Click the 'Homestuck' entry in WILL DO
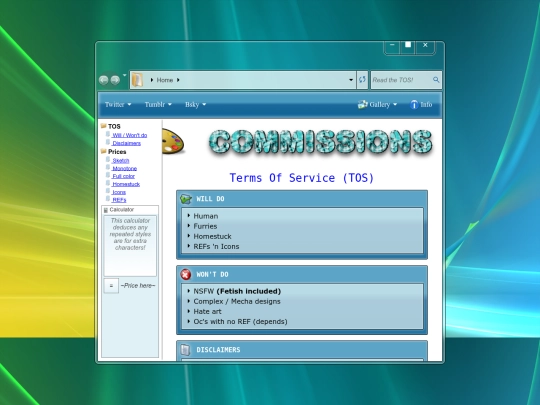The width and height of the screenshot is (540, 405). point(212,236)
